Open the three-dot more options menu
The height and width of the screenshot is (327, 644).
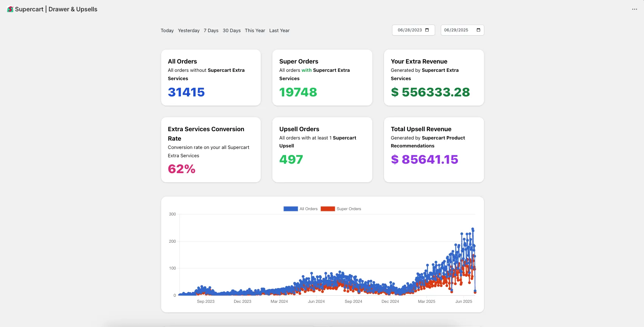[x=635, y=9]
